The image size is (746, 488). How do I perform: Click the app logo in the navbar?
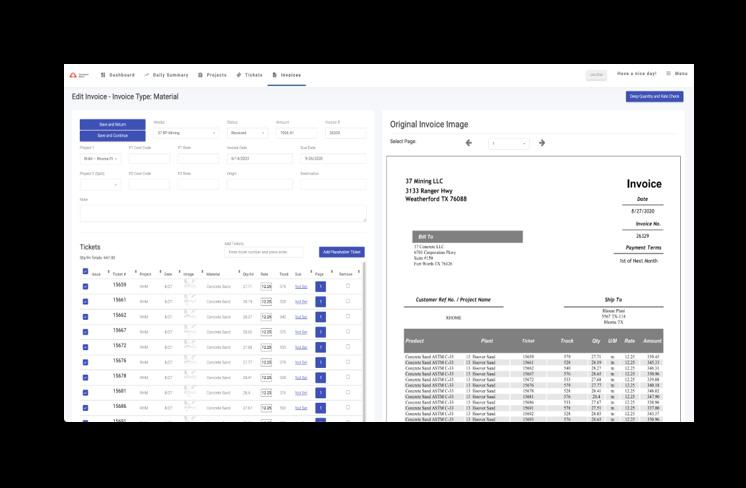79,75
